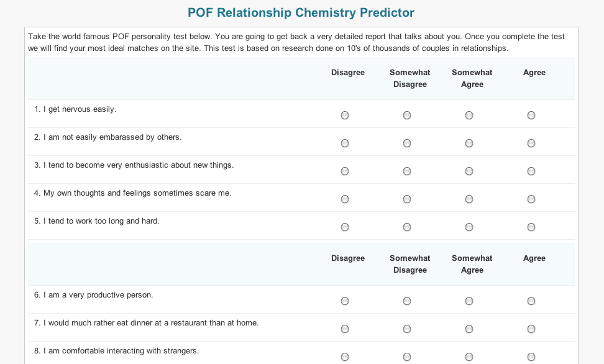Pick Agree for work too long and hard

pyautogui.click(x=531, y=227)
